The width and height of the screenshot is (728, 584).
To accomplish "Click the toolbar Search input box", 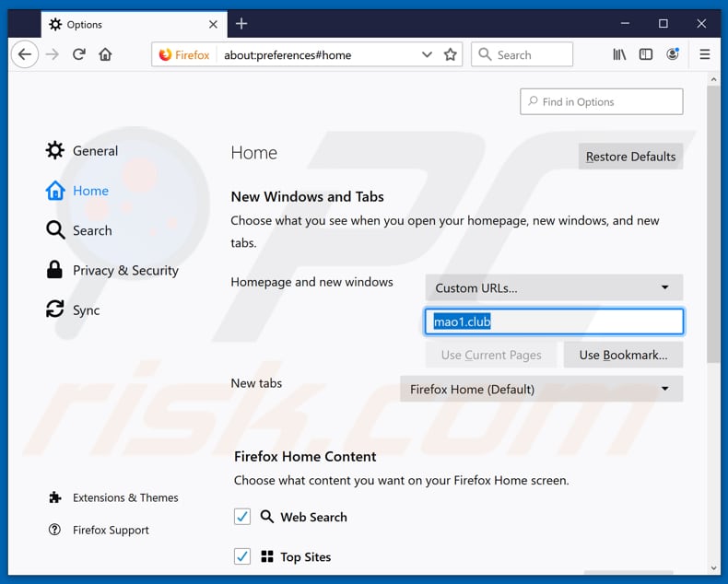I will click(x=522, y=54).
